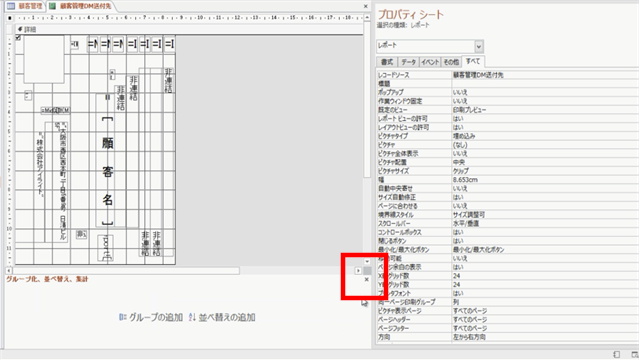Click the vertical scrollbar down arrow of the design area

click(367, 262)
